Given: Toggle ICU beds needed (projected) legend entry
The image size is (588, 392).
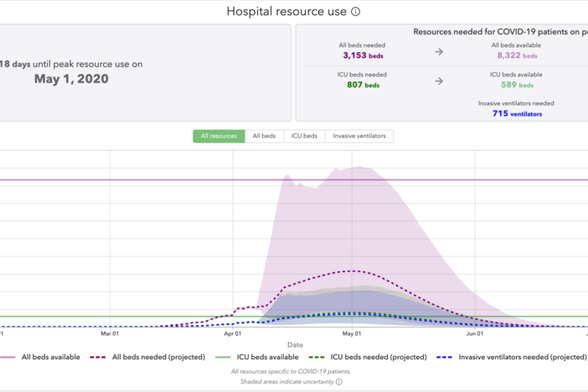Looking at the screenshot, I should [368, 357].
